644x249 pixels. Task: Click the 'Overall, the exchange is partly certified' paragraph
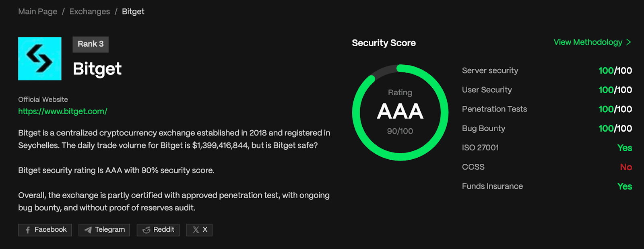(174, 202)
